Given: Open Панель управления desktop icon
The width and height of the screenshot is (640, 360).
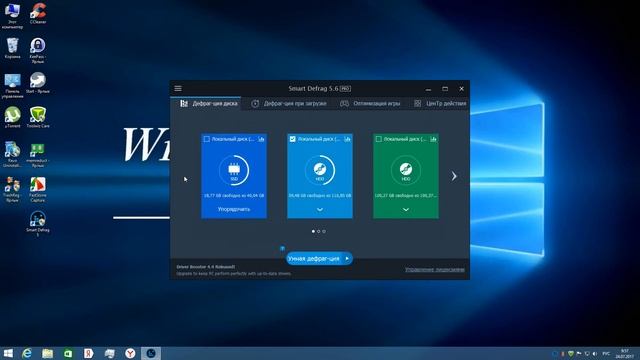Looking at the screenshot, I should 12,86.
